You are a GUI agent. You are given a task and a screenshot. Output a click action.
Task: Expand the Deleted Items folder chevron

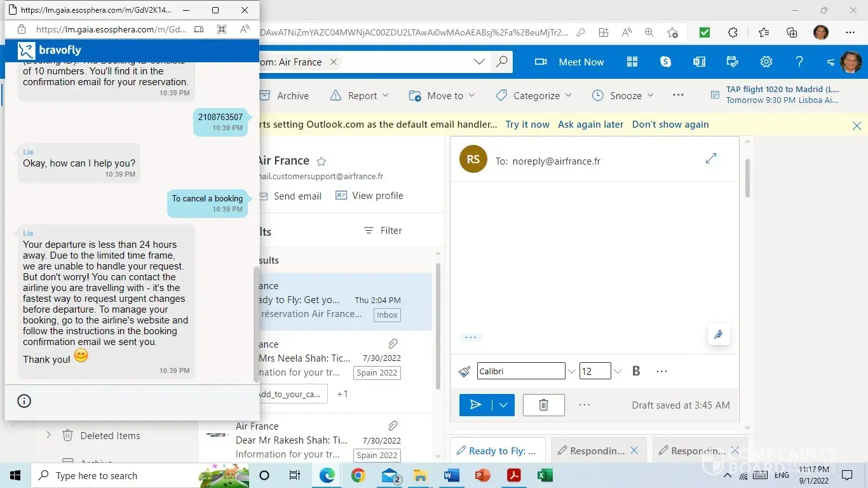pos(48,435)
